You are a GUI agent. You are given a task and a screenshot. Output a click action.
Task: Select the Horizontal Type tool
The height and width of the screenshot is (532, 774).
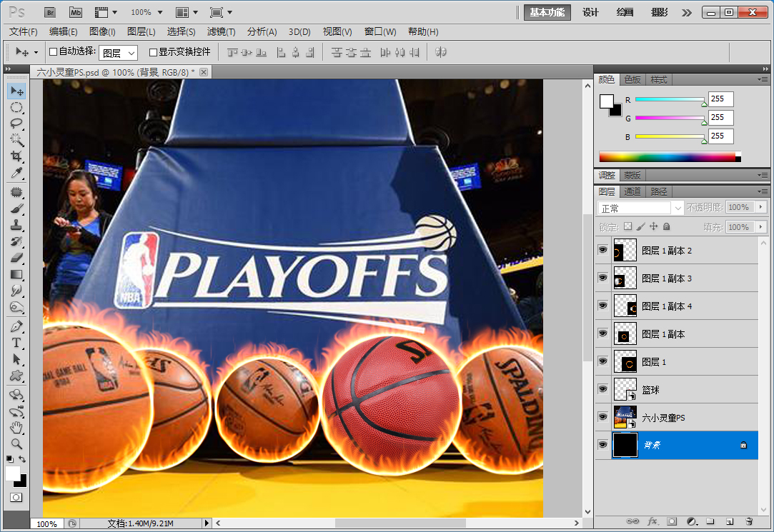point(16,343)
